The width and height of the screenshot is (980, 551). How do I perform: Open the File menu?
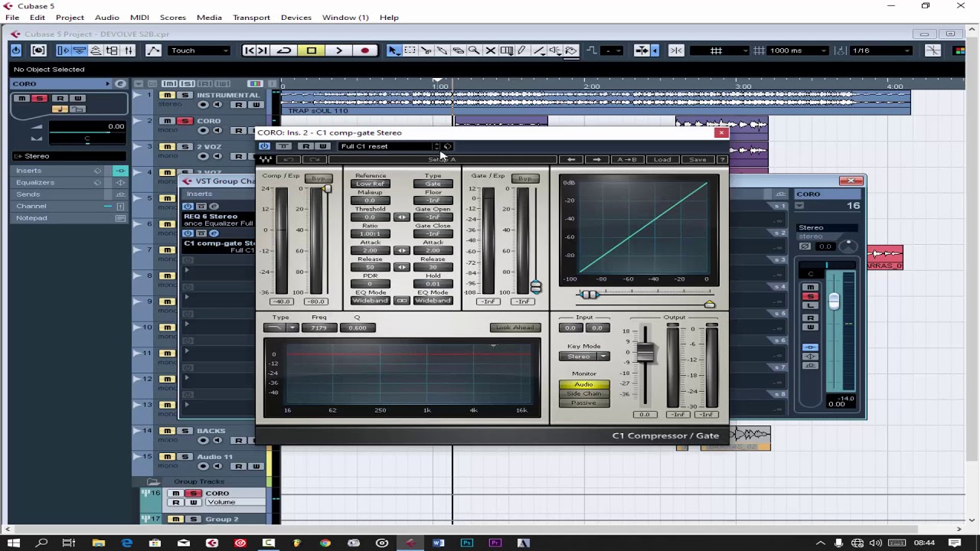pyautogui.click(x=12, y=18)
